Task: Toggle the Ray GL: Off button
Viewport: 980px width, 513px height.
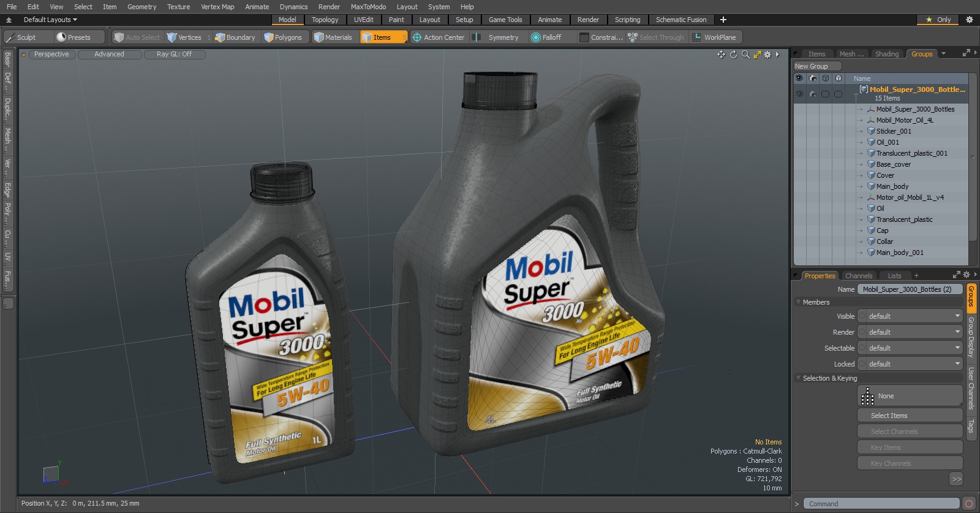Action: tap(175, 55)
